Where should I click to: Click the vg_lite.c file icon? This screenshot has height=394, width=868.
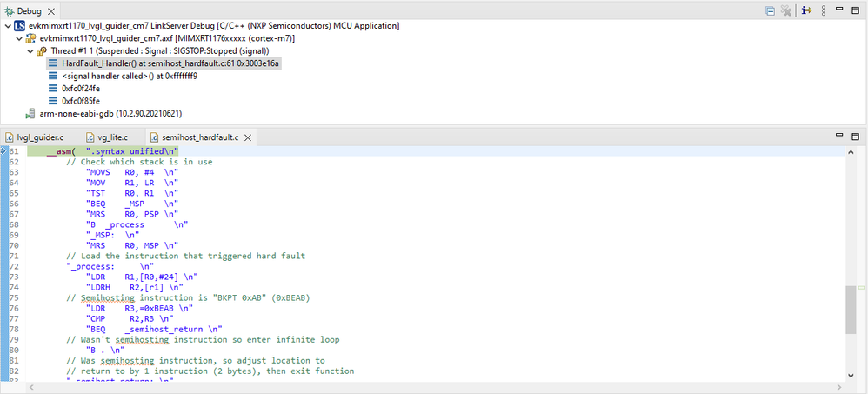pyautogui.click(x=90, y=137)
